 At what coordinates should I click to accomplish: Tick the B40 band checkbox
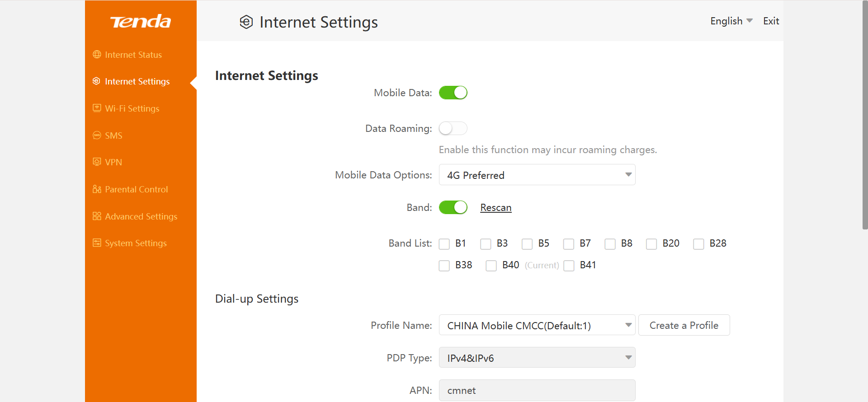[491, 266]
